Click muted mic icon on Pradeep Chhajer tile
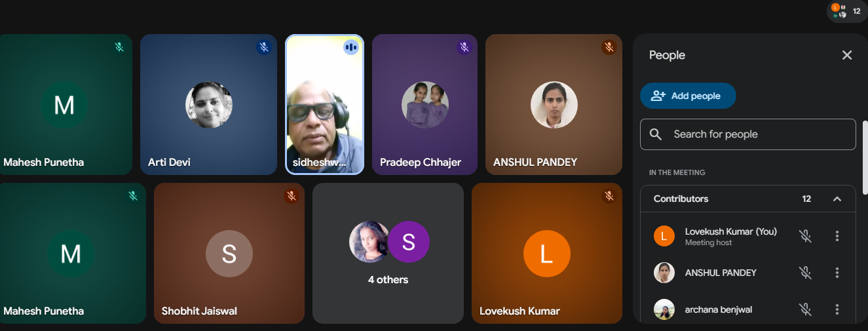The width and height of the screenshot is (868, 331). 464,47
